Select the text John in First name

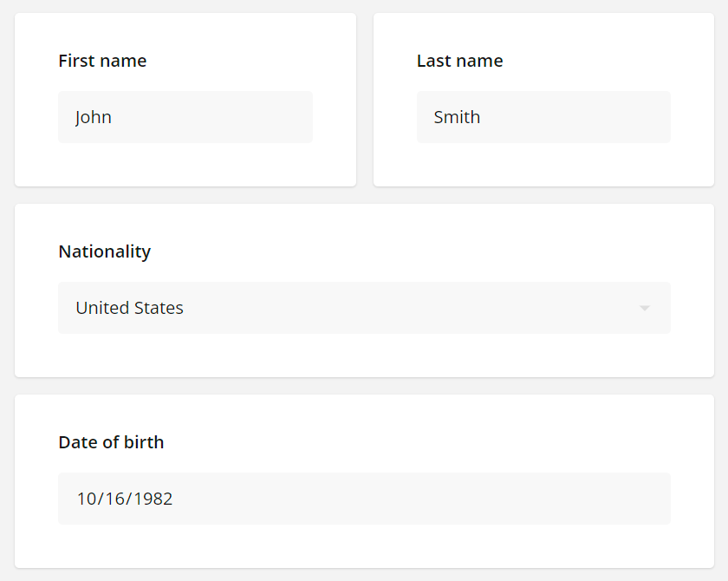pos(94,116)
